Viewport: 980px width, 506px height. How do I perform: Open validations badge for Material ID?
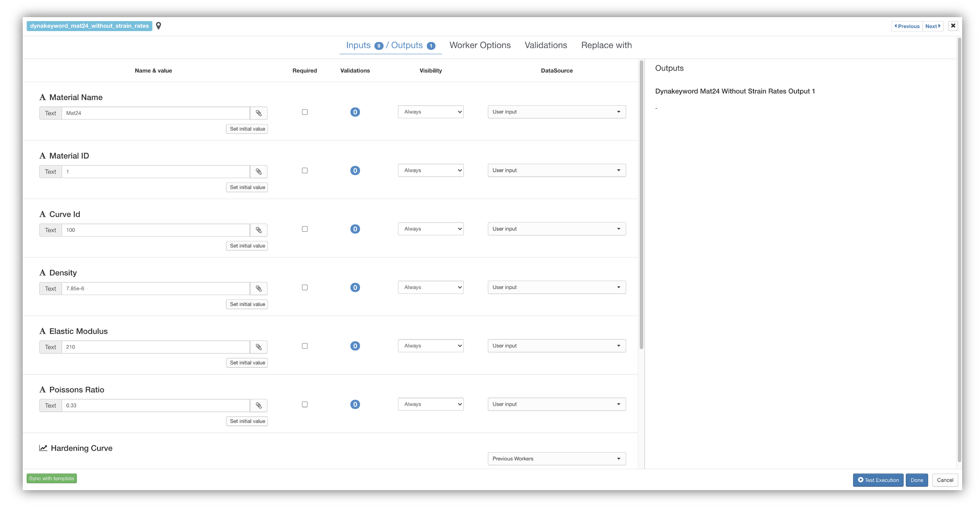click(355, 170)
